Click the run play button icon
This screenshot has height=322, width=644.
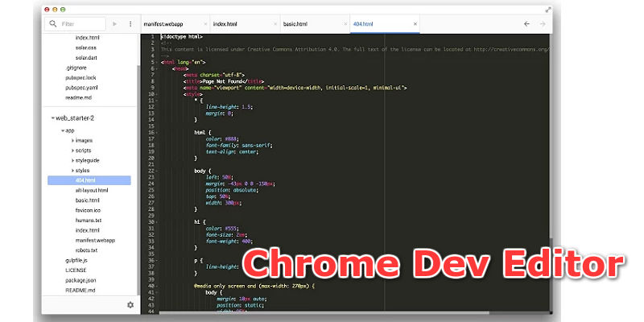pyautogui.click(x=114, y=24)
